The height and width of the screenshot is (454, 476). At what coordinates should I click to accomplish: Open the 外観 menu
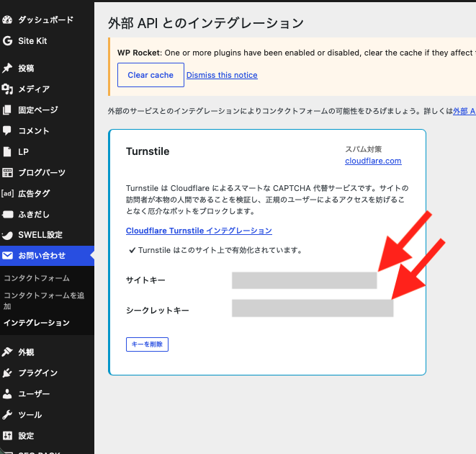tap(26, 352)
